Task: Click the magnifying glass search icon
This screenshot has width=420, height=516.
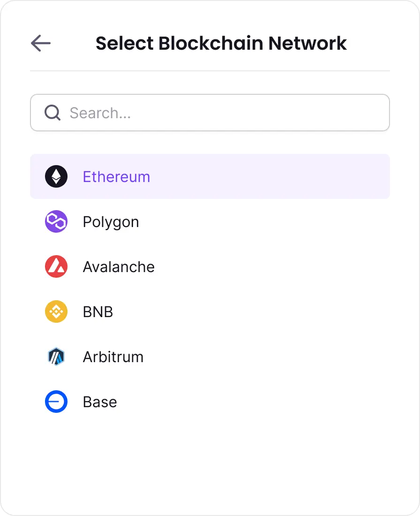Action: click(52, 113)
